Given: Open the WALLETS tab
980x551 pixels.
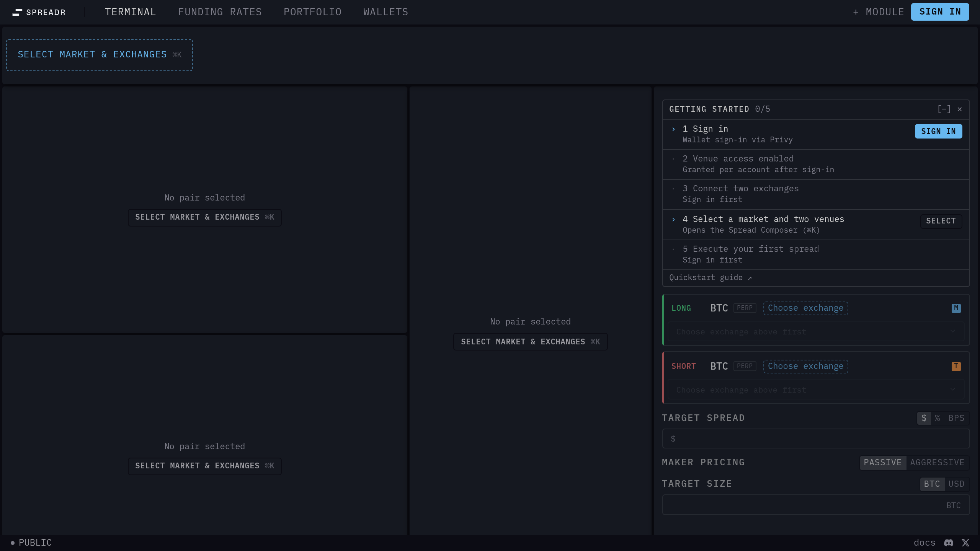Looking at the screenshot, I should [x=385, y=12].
